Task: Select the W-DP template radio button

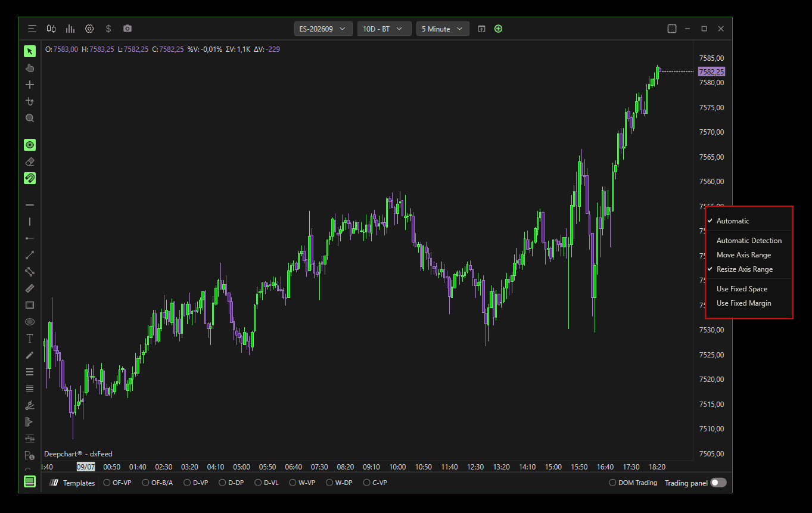Action: click(x=329, y=483)
